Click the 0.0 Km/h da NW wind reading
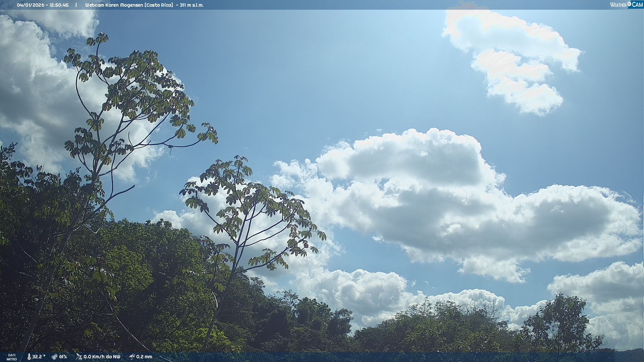Viewport: 644px width, 362px height. (x=102, y=357)
